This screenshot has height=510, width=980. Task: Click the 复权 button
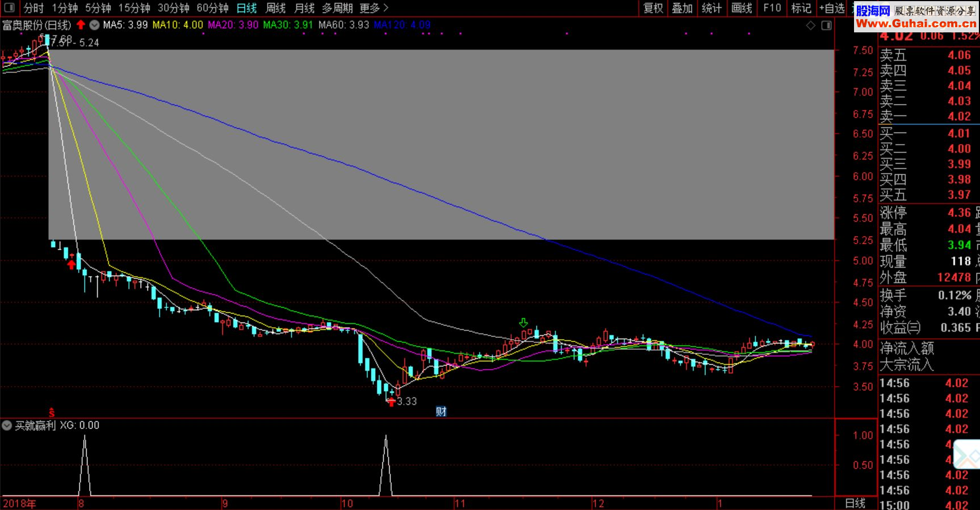pos(653,8)
